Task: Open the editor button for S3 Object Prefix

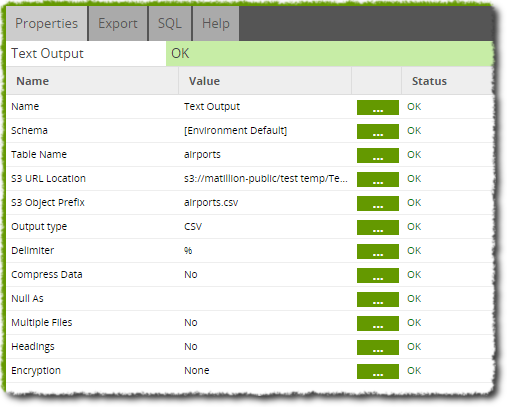Action: (378, 203)
